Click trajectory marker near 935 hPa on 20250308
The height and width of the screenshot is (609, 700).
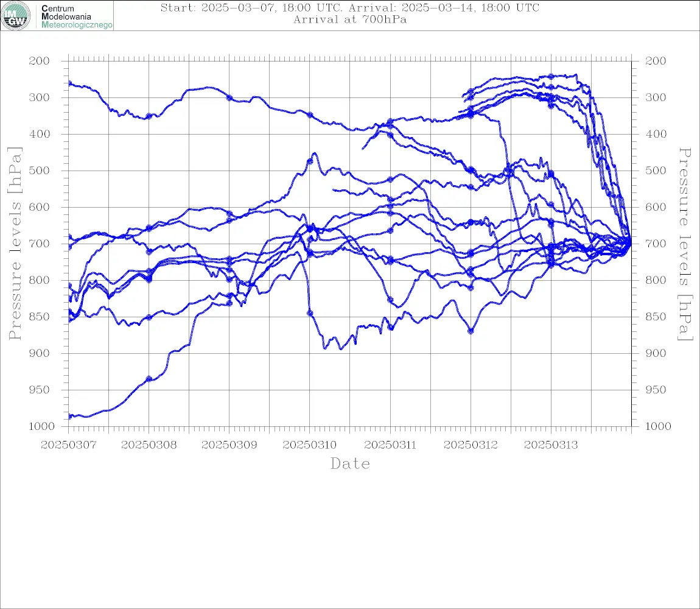pos(149,379)
